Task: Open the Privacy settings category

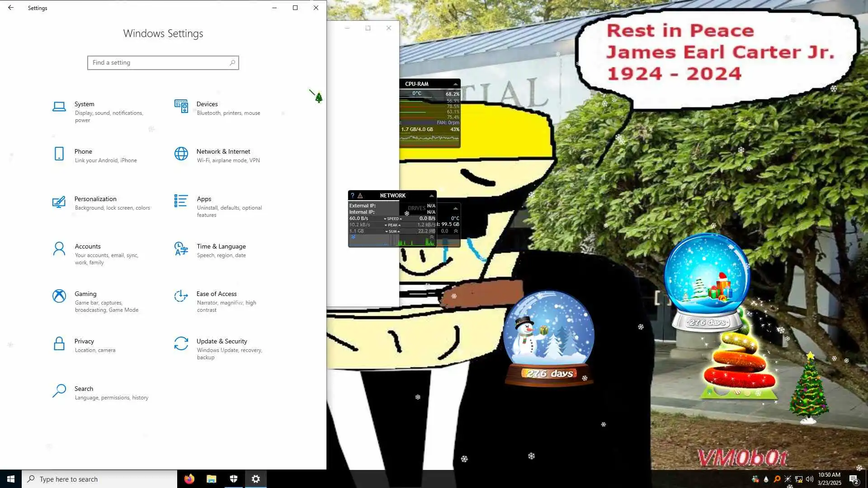Action: [x=84, y=341]
